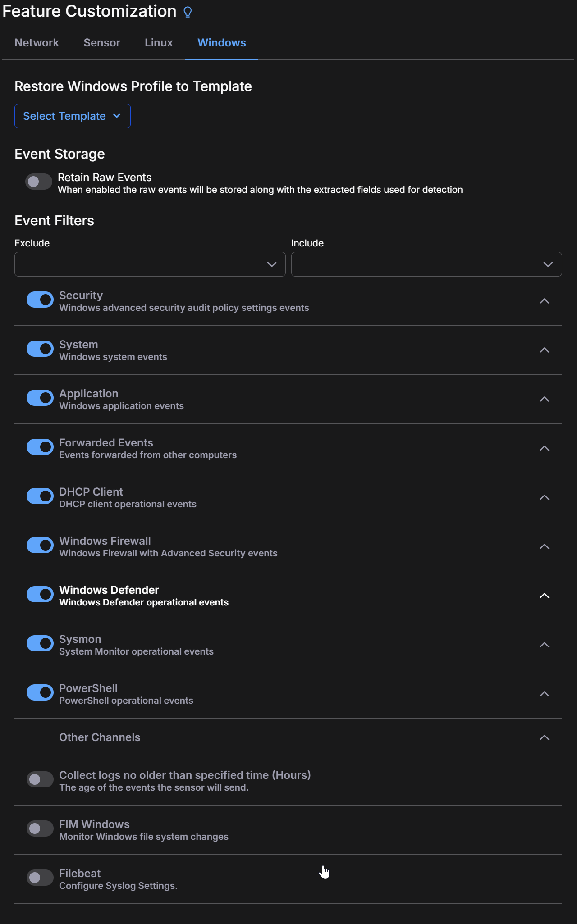Open the Select Template dropdown
The image size is (577, 924).
(x=73, y=116)
